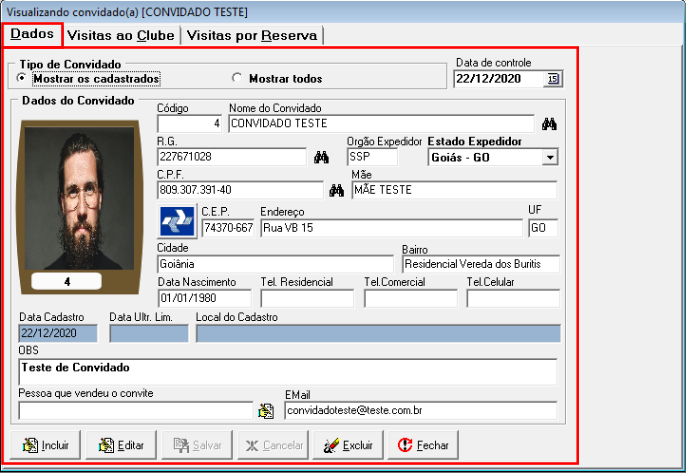Click binoculars search icon next to C.P.F. field
The image size is (686, 473).
(x=337, y=189)
